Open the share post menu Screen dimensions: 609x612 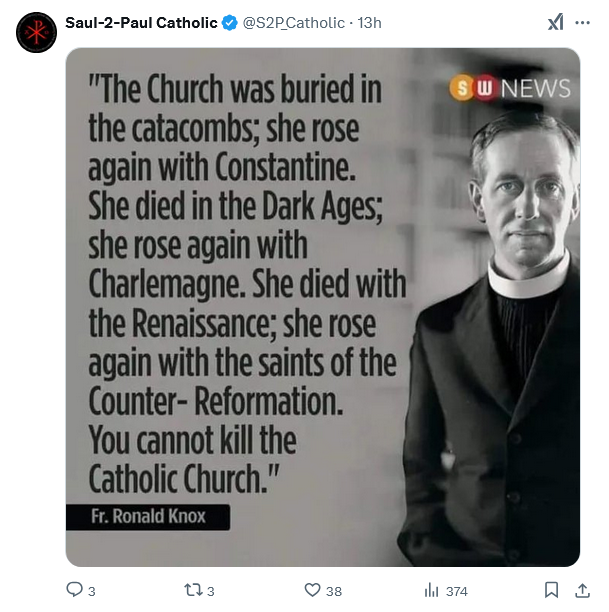point(583,590)
